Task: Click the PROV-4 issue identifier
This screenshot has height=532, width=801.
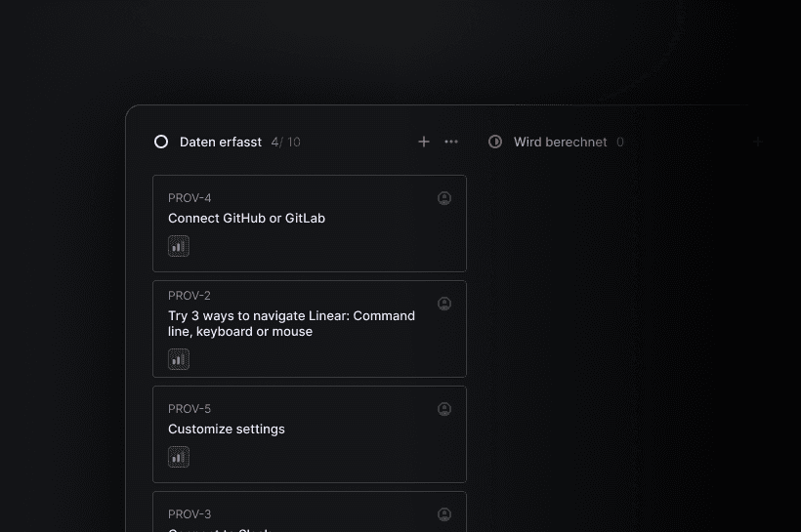Action: tap(190, 198)
